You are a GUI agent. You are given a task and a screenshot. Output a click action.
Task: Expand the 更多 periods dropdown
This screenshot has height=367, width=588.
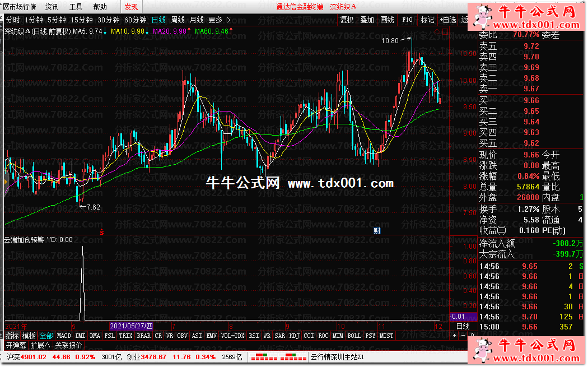[216, 20]
